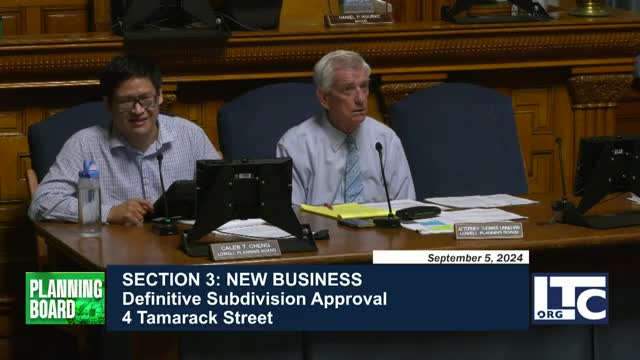Click the date "September 5, 2024"
The image size is (640, 360).
[475, 258]
